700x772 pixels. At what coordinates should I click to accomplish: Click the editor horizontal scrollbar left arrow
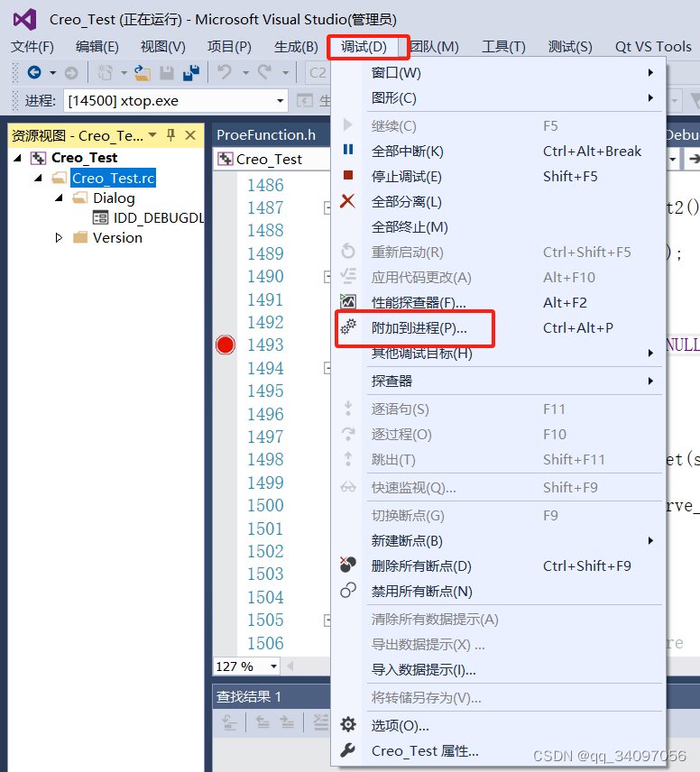(290, 666)
